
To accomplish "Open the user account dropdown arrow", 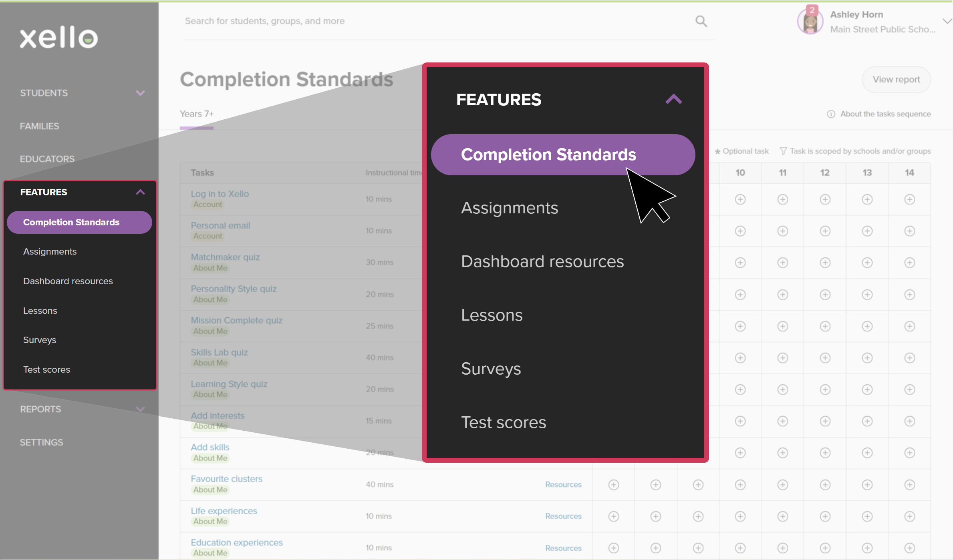I will (947, 21).
